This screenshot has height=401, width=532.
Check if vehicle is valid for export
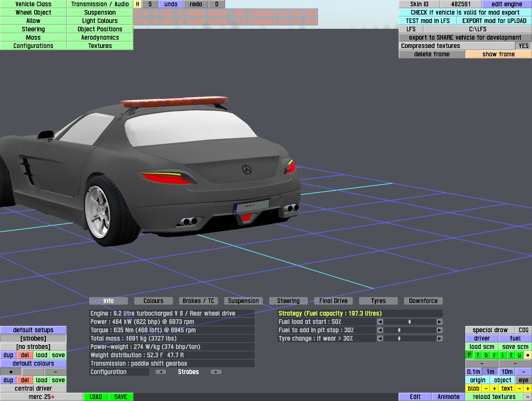point(465,13)
